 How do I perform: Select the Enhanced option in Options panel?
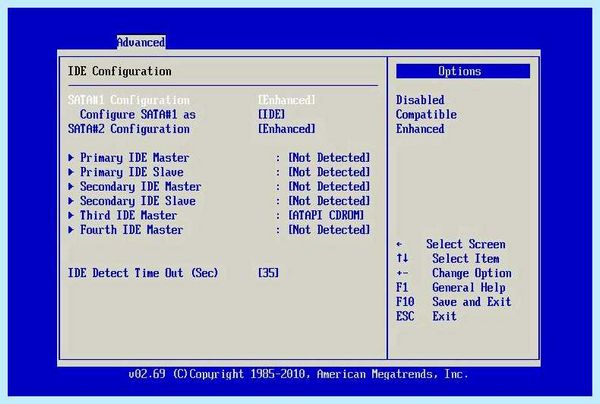[x=420, y=129]
